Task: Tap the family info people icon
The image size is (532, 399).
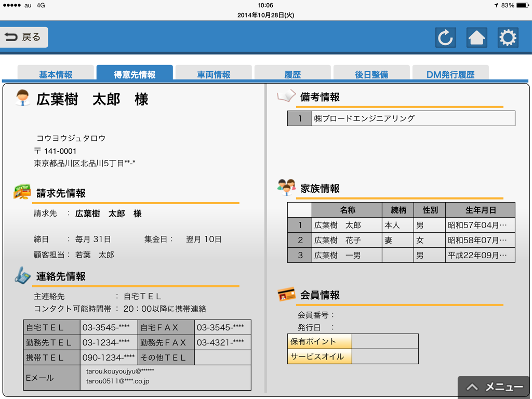Action: coord(286,187)
